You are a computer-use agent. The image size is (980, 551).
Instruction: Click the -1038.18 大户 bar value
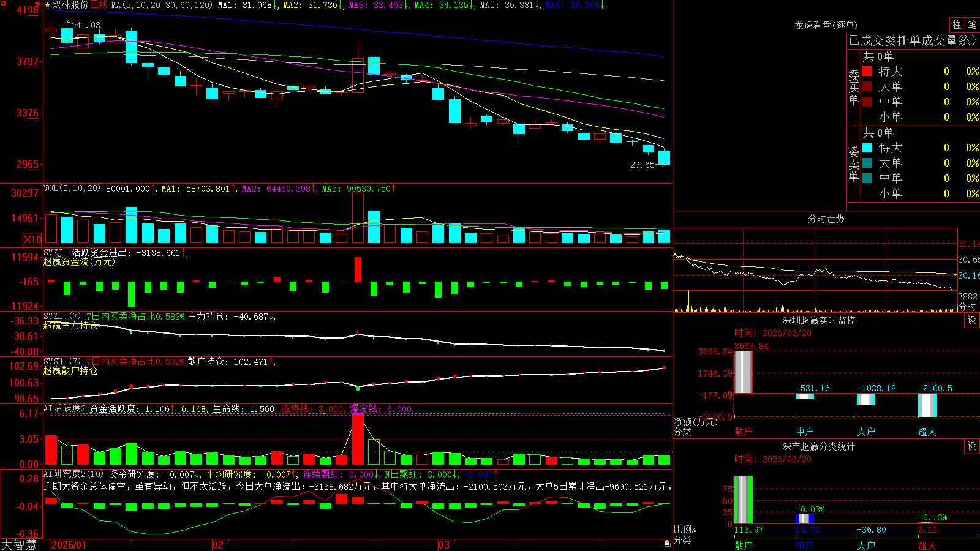(876, 388)
